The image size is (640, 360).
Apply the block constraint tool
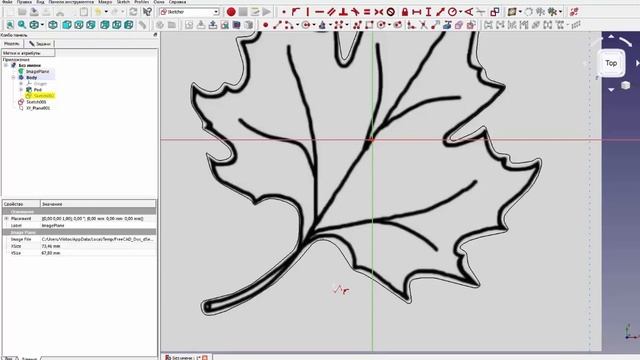pyautogui.click(x=391, y=12)
